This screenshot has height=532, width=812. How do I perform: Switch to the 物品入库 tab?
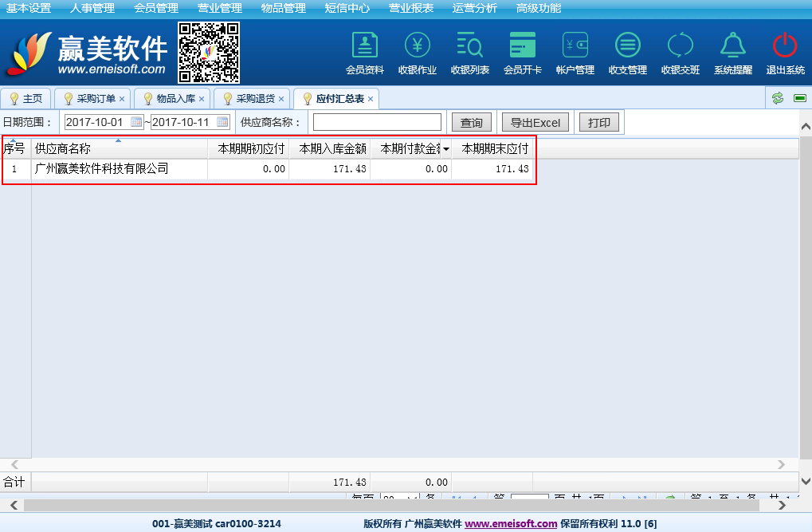[175, 99]
